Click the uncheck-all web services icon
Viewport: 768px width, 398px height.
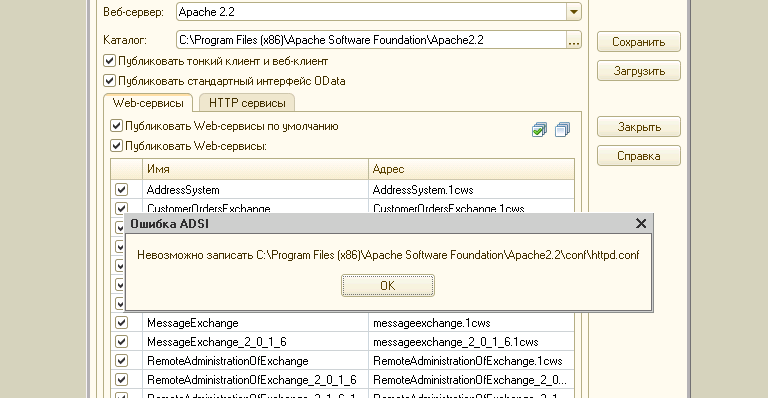click(562, 130)
